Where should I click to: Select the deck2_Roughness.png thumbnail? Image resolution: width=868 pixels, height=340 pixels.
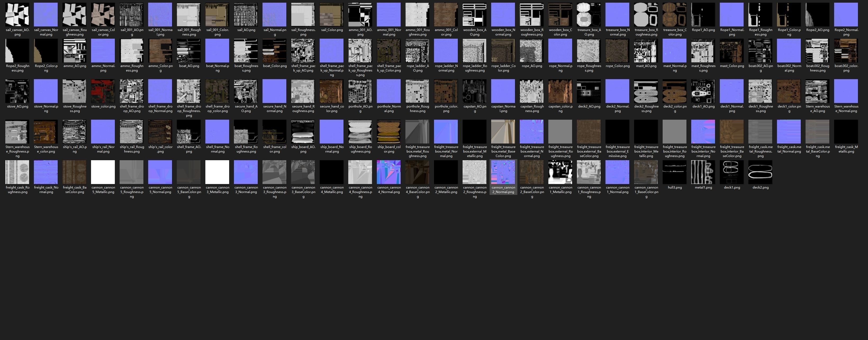(x=646, y=91)
